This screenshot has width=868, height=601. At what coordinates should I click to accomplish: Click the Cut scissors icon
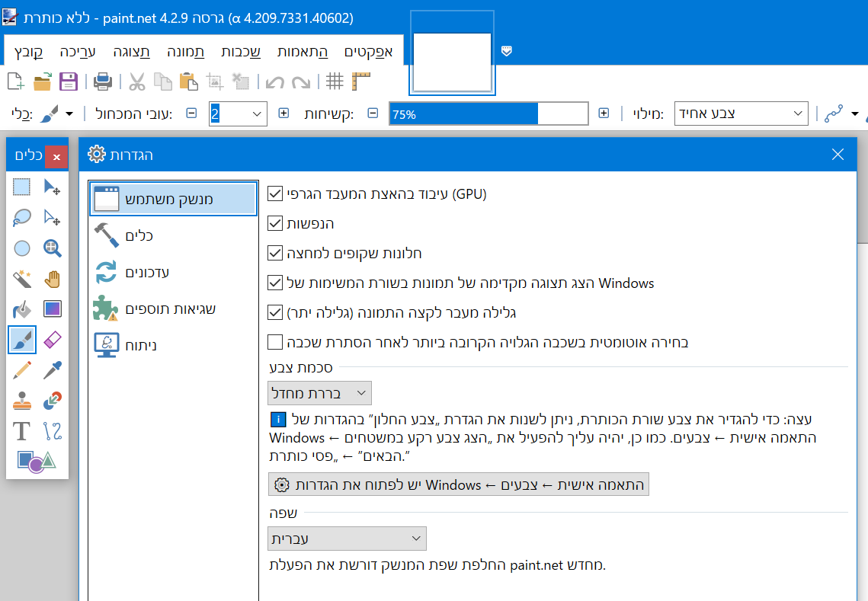(136, 82)
